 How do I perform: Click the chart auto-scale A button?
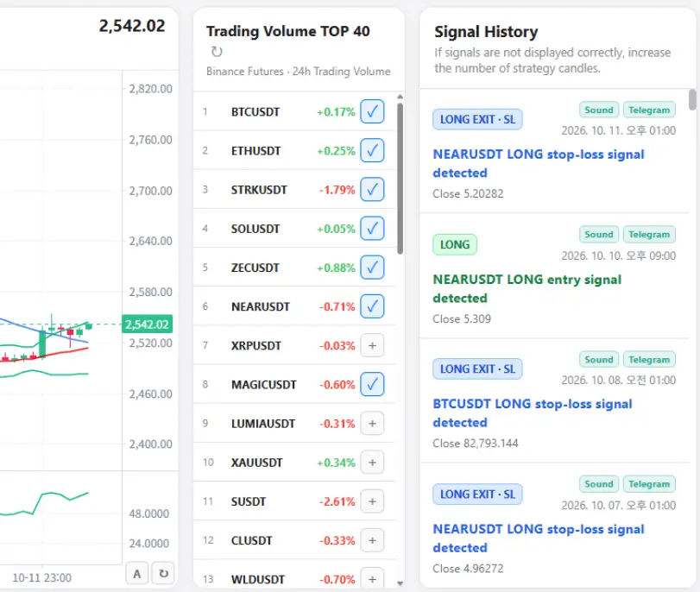pyautogui.click(x=137, y=573)
